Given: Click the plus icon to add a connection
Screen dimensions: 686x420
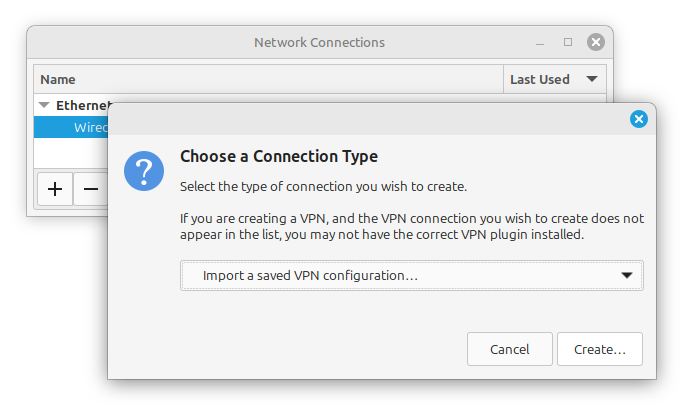Looking at the screenshot, I should pos(55,189).
